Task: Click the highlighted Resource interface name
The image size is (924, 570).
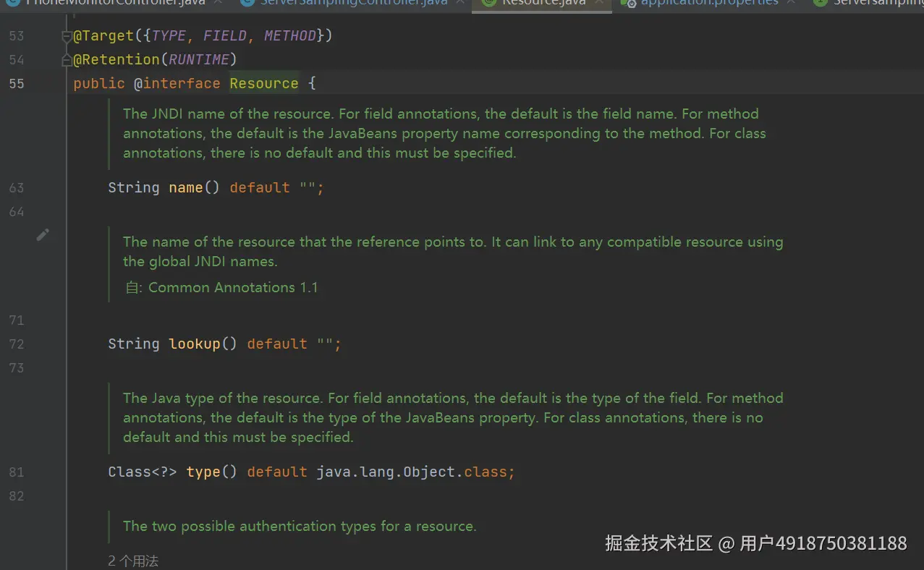Action: [x=263, y=84]
